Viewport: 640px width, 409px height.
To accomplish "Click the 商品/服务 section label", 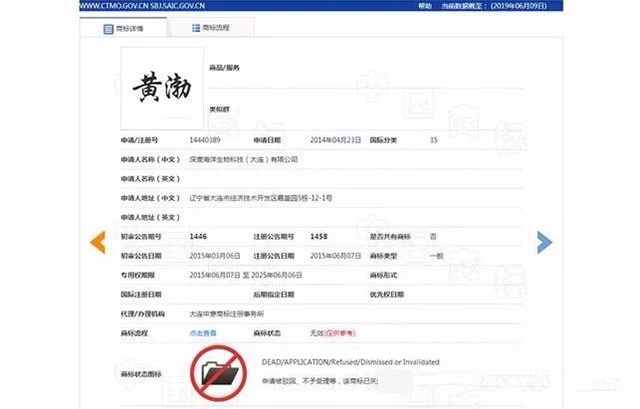I will 224,68.
